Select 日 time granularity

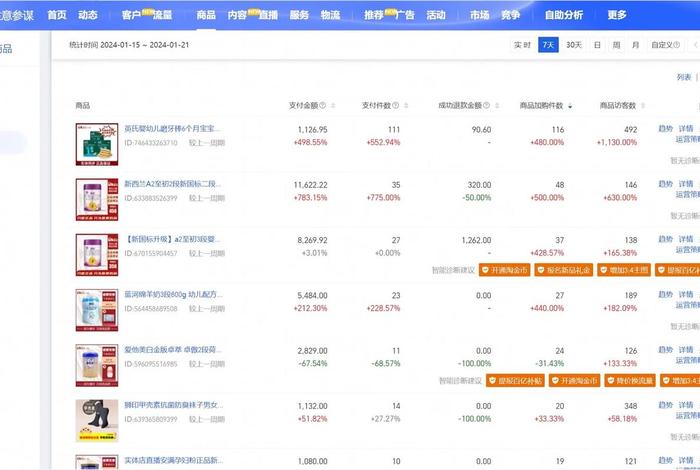pyautogui.click(x=597, y=45)
